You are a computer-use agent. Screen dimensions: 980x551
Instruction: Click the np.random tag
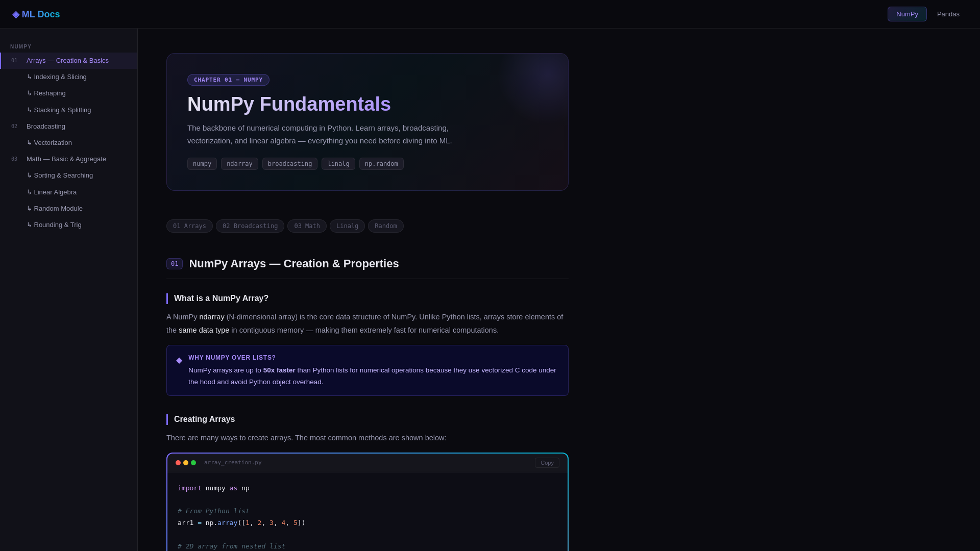coord(381,164)
